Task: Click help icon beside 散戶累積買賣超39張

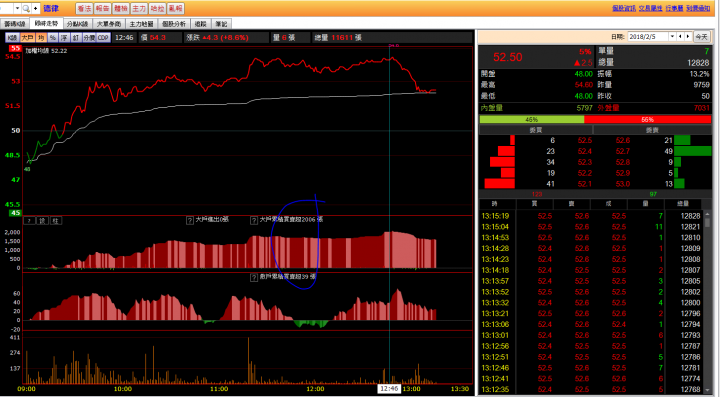Action: [253, 277]
